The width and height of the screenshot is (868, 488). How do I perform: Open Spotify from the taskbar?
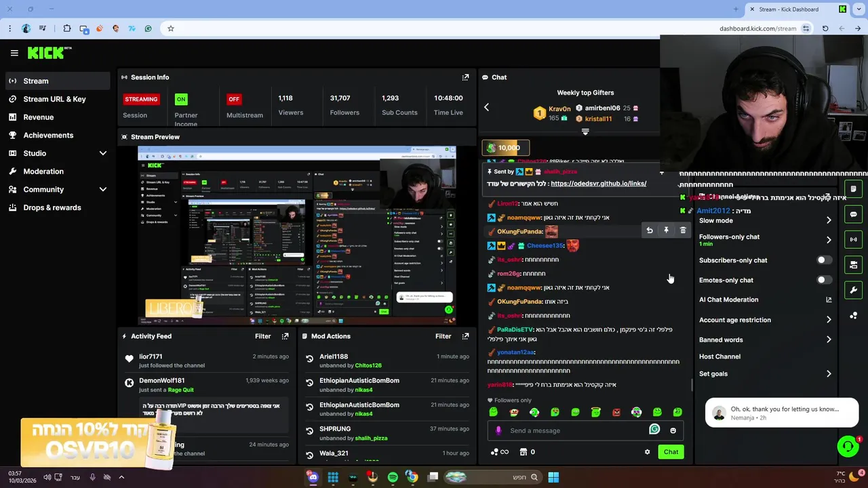coord(393,477)
